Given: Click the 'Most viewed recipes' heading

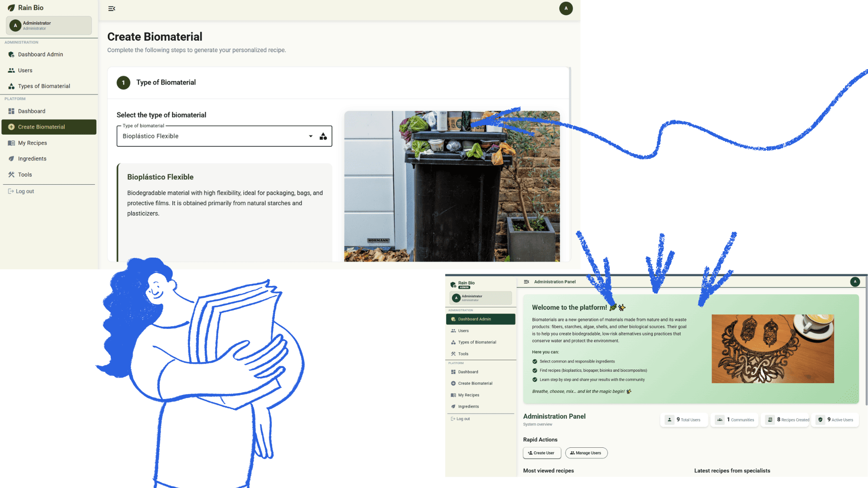Looking at the screenshot, I should (x=548, y=471).
